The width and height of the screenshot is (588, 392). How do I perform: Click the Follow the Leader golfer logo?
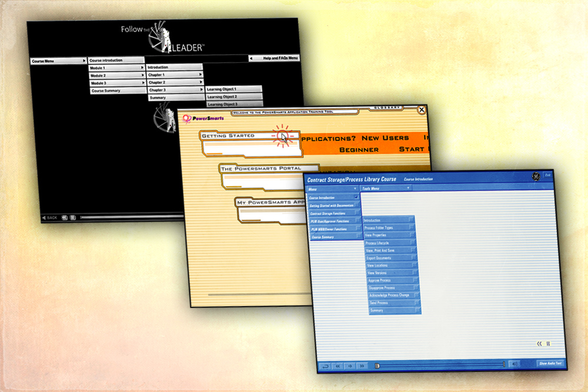pos(160,38)
